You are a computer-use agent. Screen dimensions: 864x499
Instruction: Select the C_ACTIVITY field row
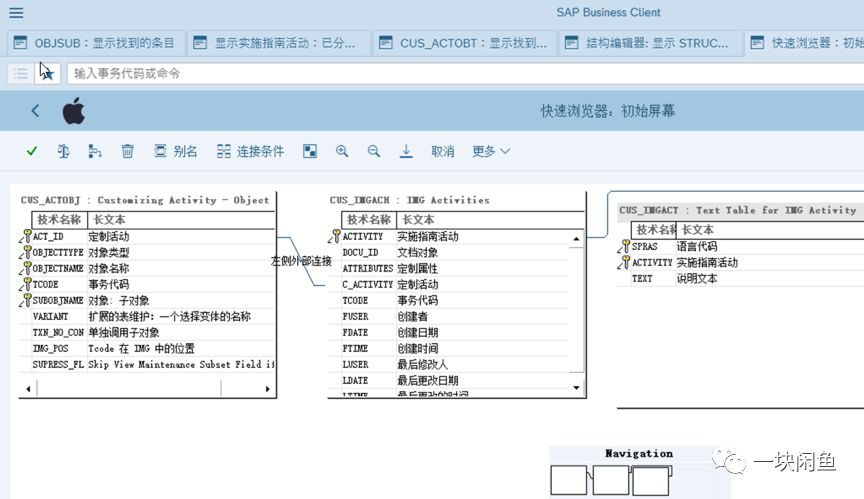pyautogui.click(x=448, y=284)
